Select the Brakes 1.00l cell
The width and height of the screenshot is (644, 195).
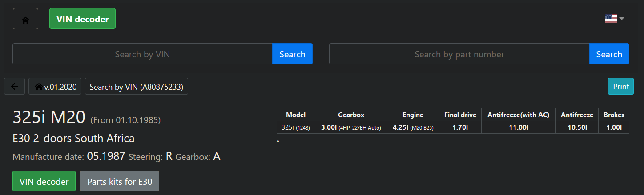(x=613, y=127)
